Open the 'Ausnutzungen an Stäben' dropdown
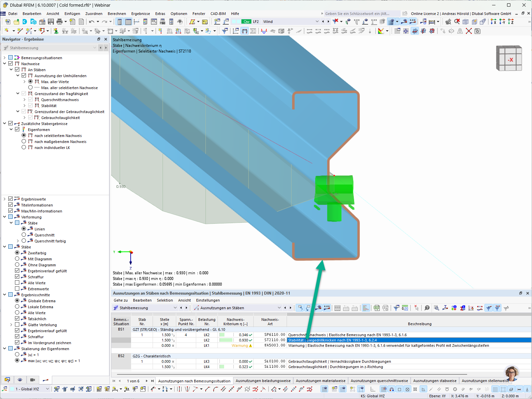 (279, 308)
